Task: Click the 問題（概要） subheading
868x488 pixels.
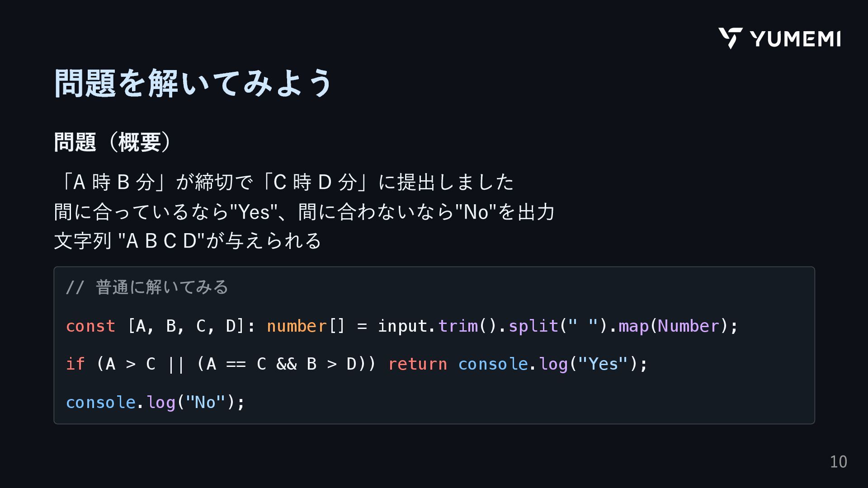Action: pos(113,142)
